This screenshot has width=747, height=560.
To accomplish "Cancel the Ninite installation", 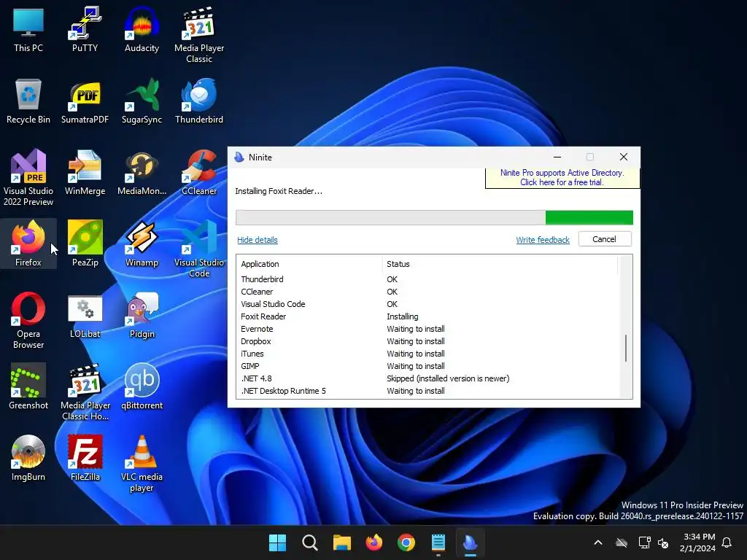I will (x=605, y=239).
